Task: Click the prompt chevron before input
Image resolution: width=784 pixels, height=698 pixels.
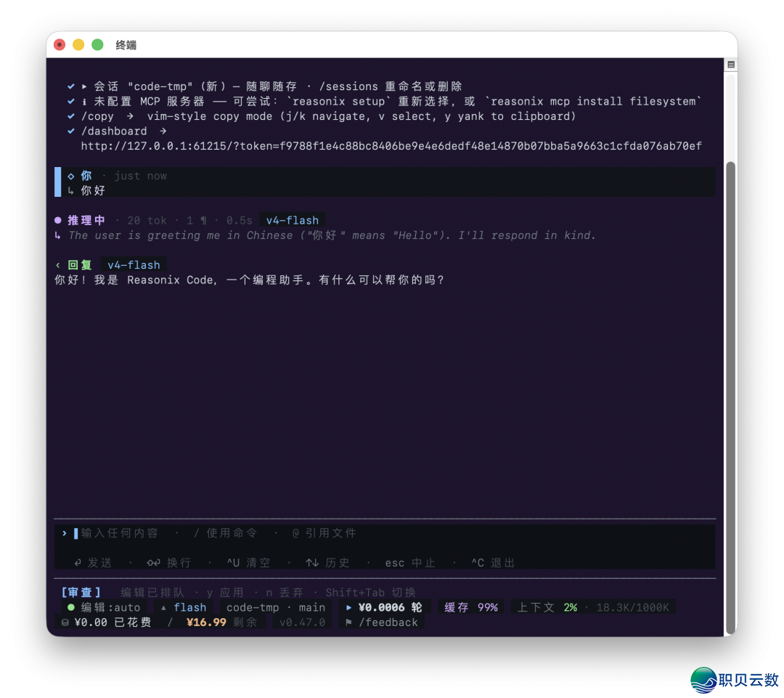Action: point(65,533)
